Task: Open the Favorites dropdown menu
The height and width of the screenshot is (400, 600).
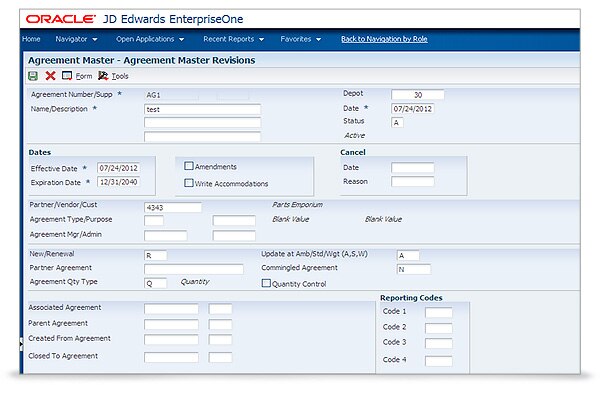Action: coord(300,39)
